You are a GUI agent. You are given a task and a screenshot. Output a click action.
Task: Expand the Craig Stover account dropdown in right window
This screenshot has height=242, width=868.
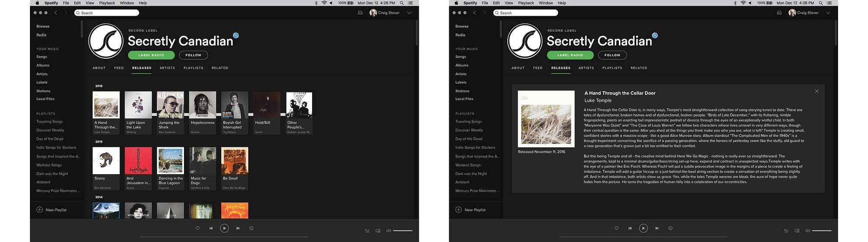coord(828,13)
